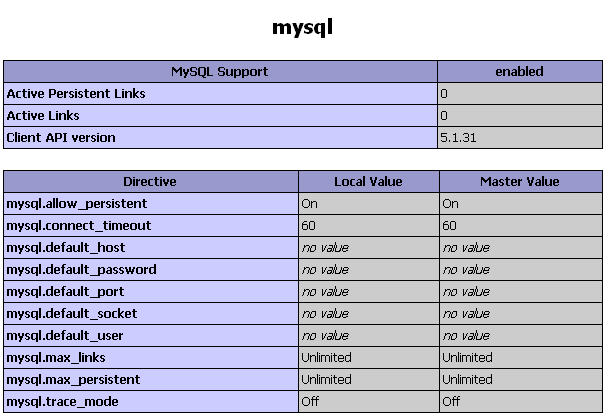This screenshot has height=417, width=609.
Task: Click the mysql.default_port directive name
Action: click(x=66, y=292)
